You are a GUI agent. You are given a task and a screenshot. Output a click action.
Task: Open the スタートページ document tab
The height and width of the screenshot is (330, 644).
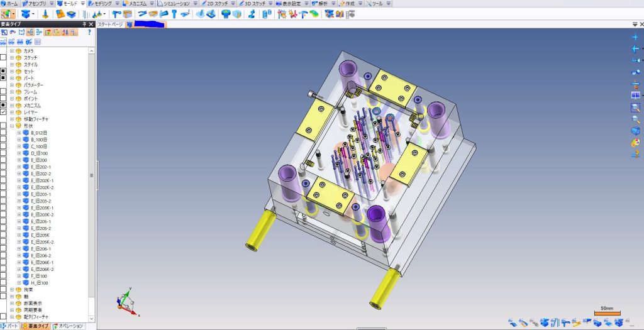110,25
